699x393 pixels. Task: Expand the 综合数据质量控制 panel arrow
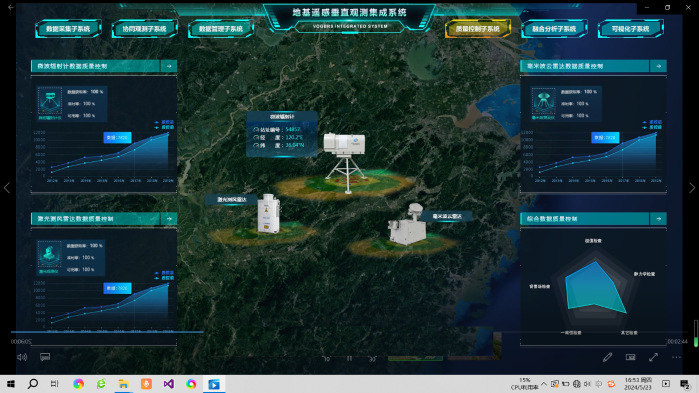point(658,218)
